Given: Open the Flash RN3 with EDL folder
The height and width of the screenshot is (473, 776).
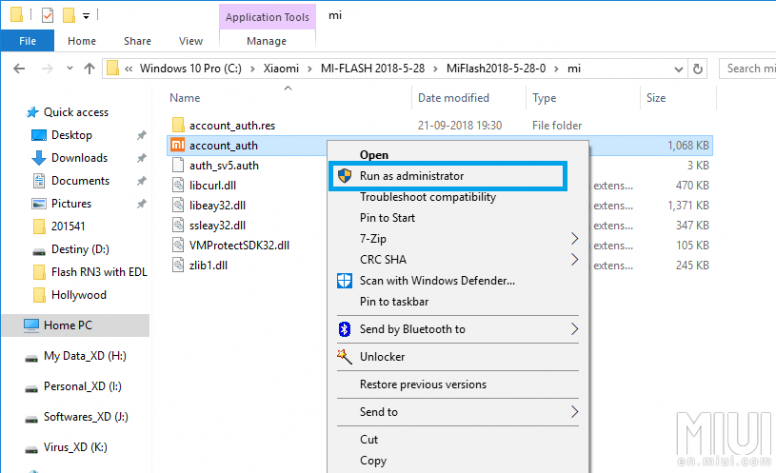Looking at the screenshot, I should (99, 272).
